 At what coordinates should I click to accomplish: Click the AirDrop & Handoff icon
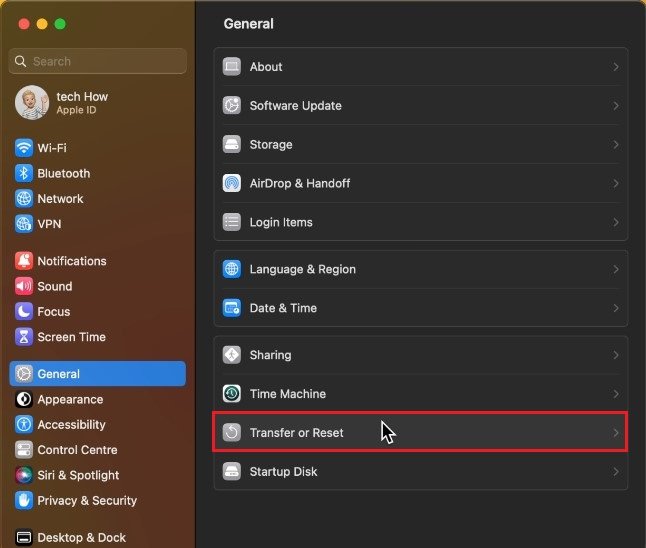[232, 184]
